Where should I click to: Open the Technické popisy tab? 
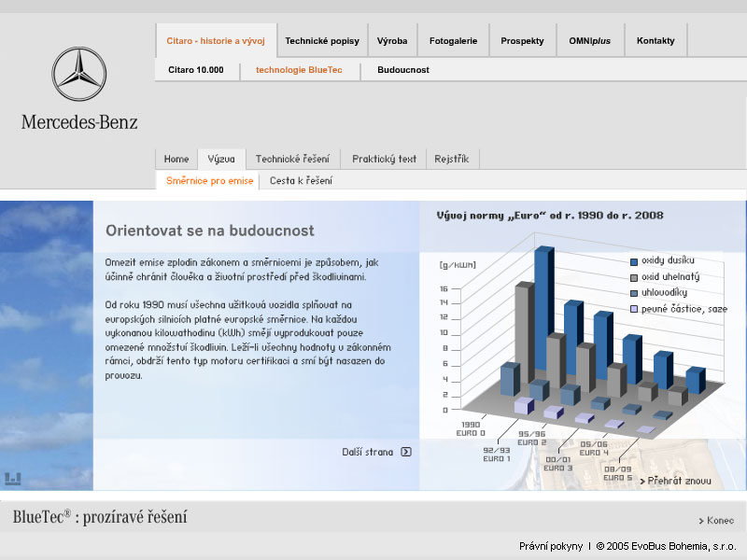tap(322, 41)
